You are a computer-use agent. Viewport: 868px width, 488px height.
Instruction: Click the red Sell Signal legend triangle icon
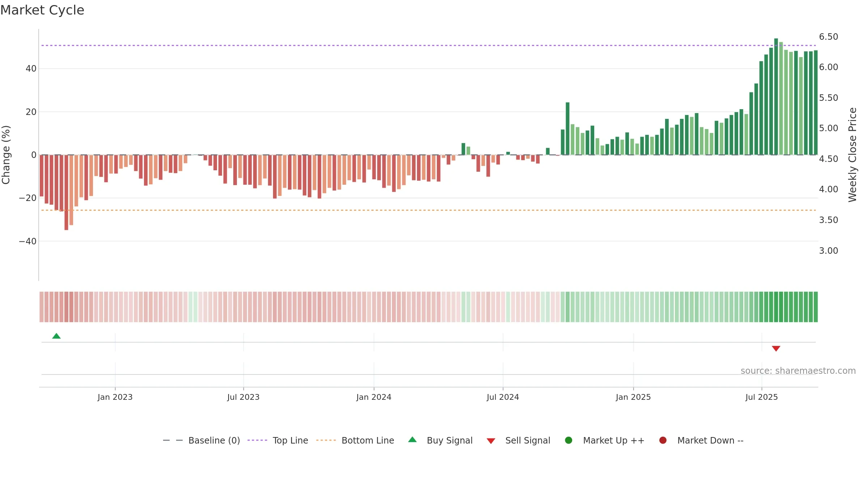point(491,441)
